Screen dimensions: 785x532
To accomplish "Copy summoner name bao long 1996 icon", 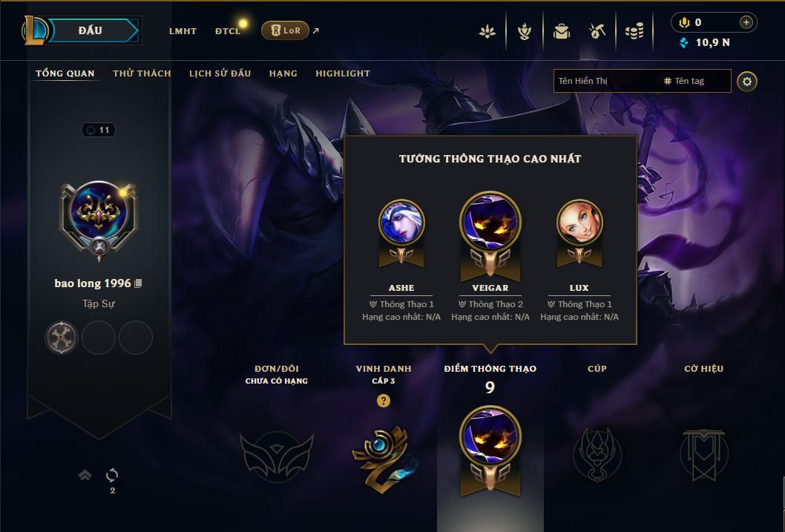I will (x=139, y=283).
